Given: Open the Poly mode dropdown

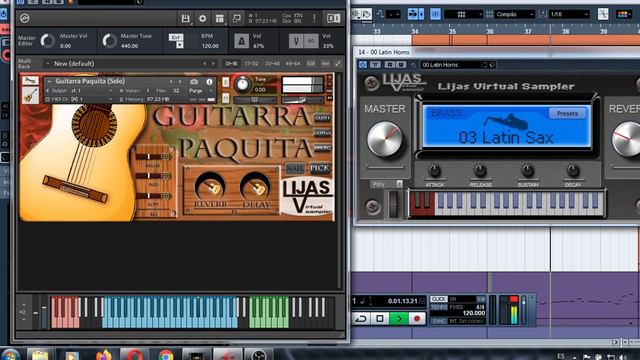Looking at the screenshot, I should (x=387, y=184).
